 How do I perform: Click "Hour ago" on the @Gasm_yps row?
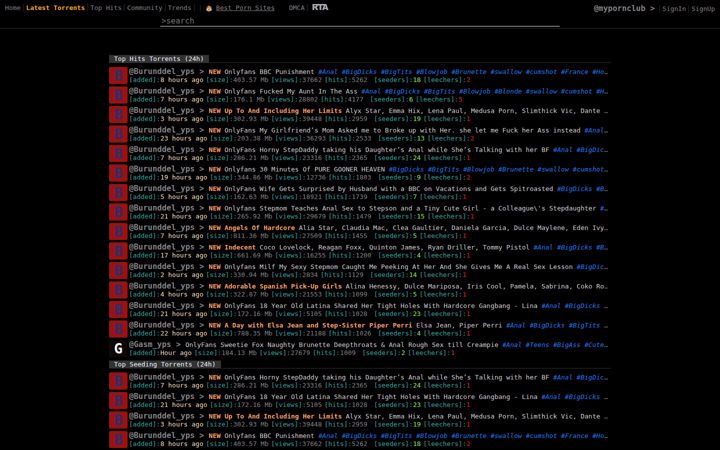click(x=174, y=353)
